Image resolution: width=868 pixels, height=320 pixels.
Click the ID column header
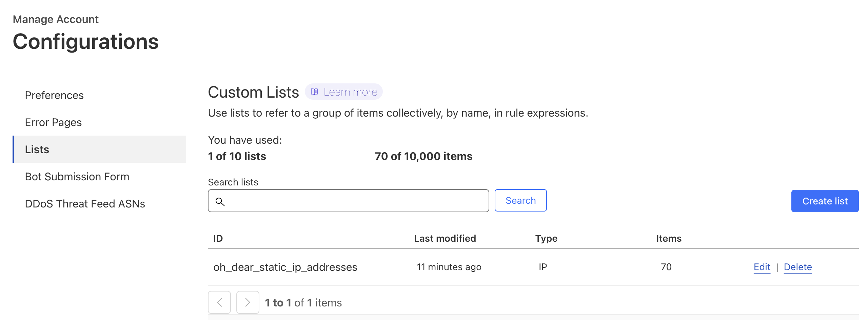(218, 239)
